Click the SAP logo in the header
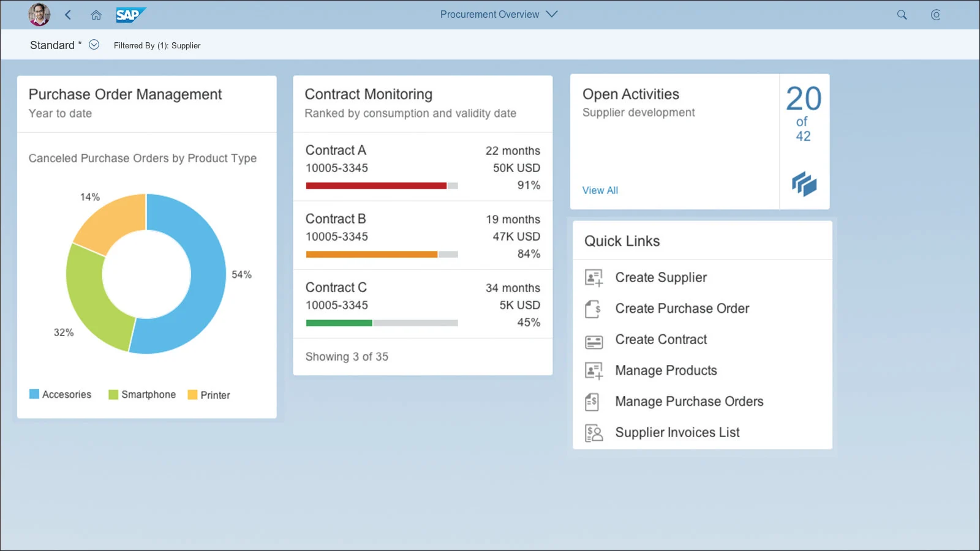This screenshot has height=551, width=980. tap(130, 14)
